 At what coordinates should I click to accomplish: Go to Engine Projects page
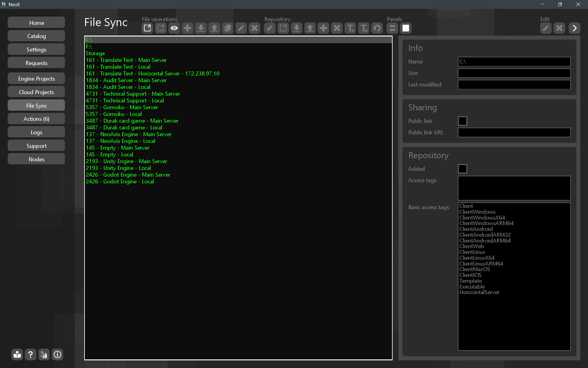click(x=36, y=79)
